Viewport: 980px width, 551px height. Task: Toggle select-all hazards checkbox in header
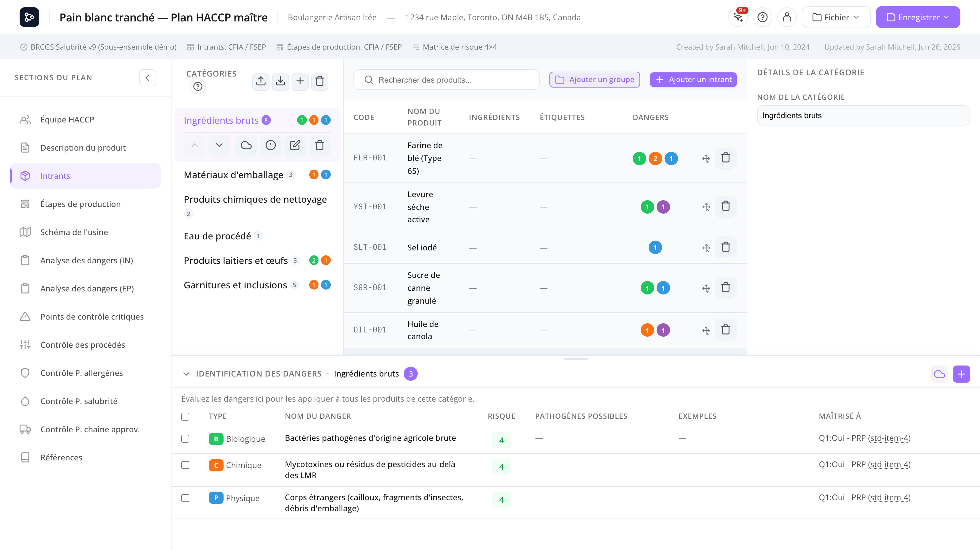click(185, 416)
